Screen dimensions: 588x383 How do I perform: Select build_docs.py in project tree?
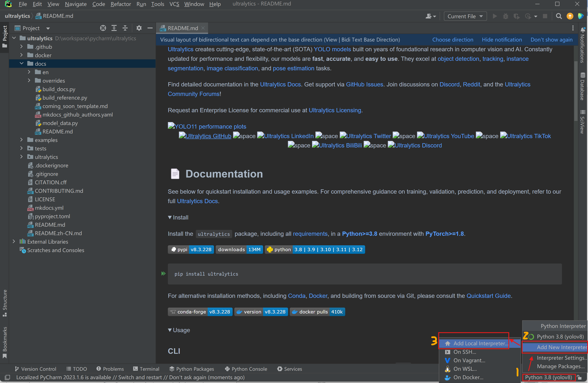pos(59,89)
